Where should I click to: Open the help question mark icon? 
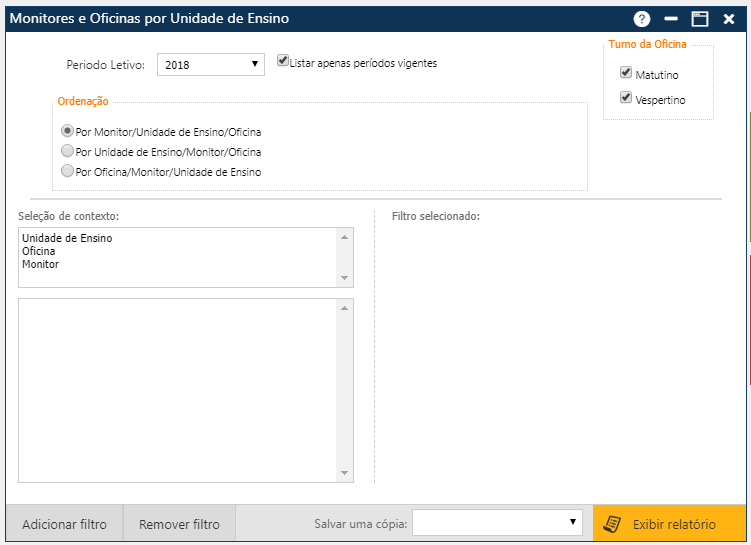[642, 19]
